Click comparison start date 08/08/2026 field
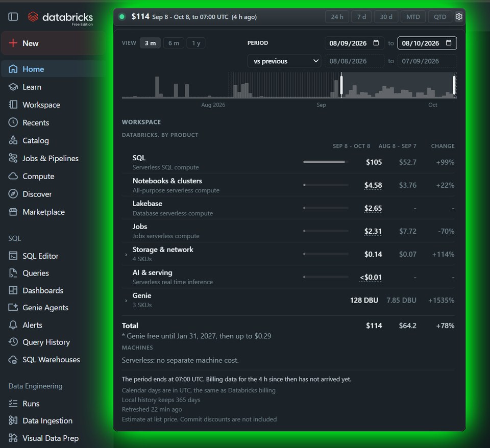Viewport: 490px width, 448px height. coord(354,61)
